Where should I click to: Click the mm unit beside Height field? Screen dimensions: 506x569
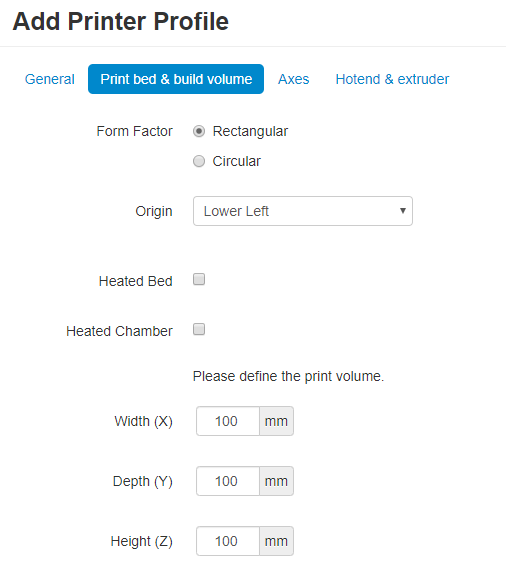[276, 541]
